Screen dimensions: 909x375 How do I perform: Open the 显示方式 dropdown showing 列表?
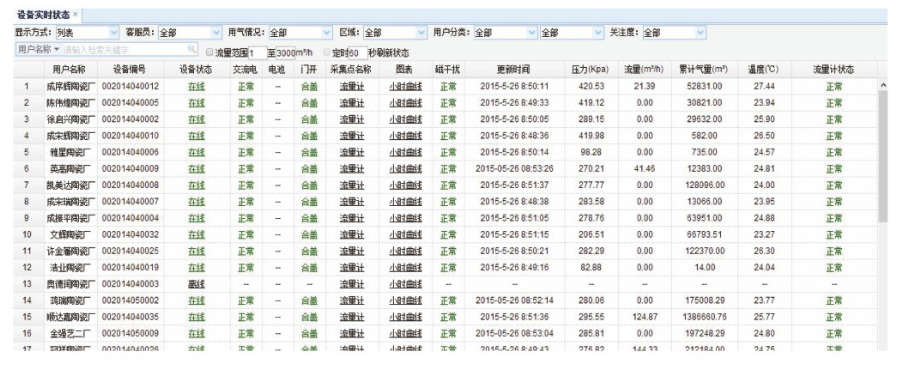(x=87, y=33)
